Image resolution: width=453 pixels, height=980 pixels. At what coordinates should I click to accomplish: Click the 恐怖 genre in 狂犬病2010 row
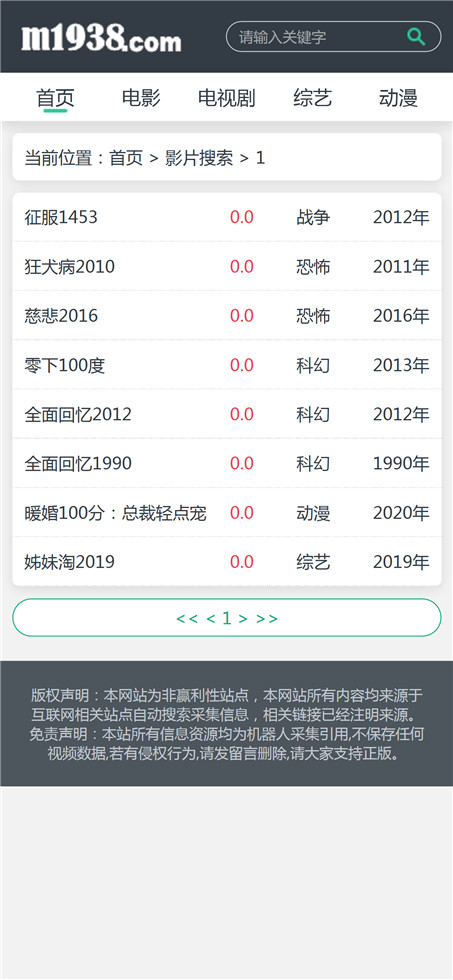pos(313,266)
